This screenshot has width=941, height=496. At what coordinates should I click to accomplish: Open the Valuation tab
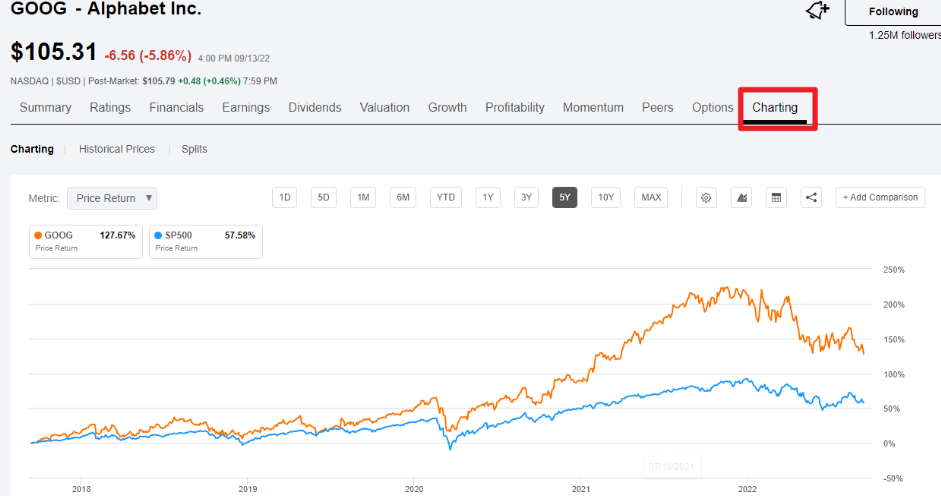(x=385, y=107)
